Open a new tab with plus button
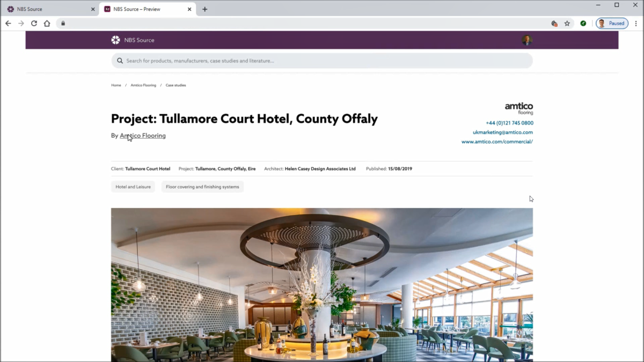 [205, 9]
